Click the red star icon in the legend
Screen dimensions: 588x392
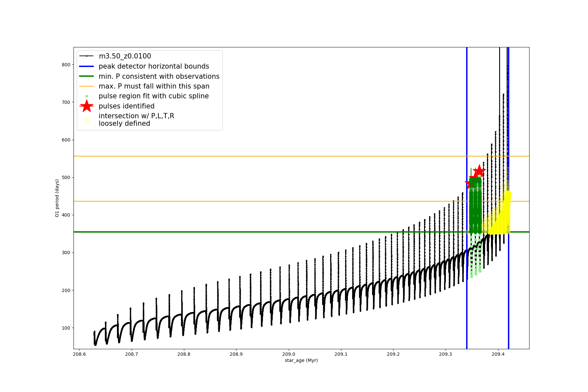pyautogui.click(x=87, y=106)
